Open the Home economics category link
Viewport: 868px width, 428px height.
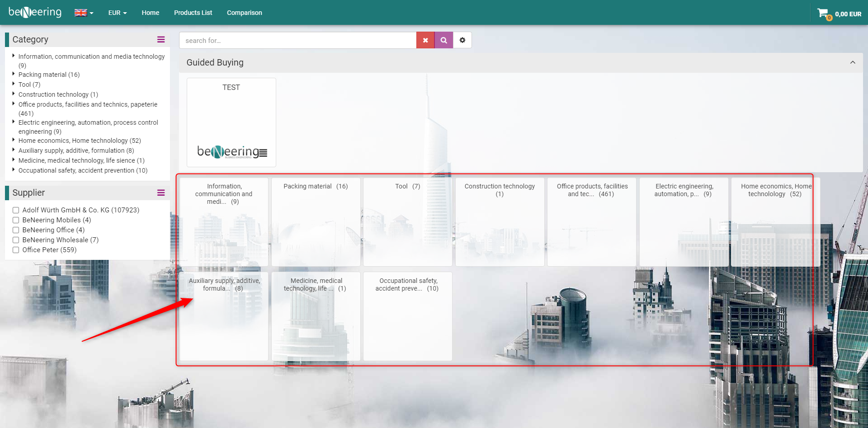80,141
